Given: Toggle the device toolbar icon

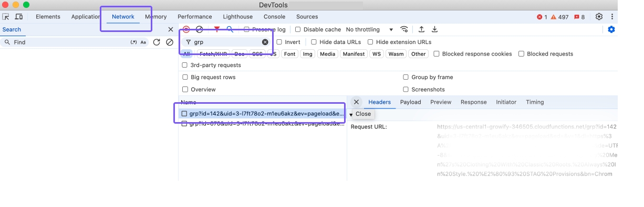Looking at the screenshot, I should (19, 17).
